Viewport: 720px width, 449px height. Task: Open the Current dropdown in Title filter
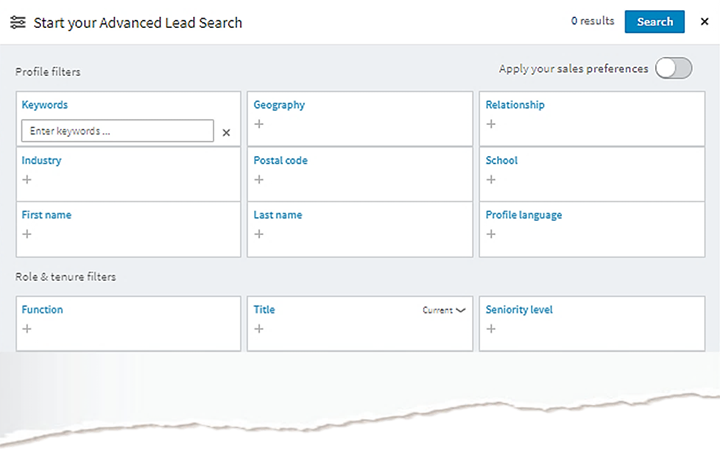pos(444,310)
